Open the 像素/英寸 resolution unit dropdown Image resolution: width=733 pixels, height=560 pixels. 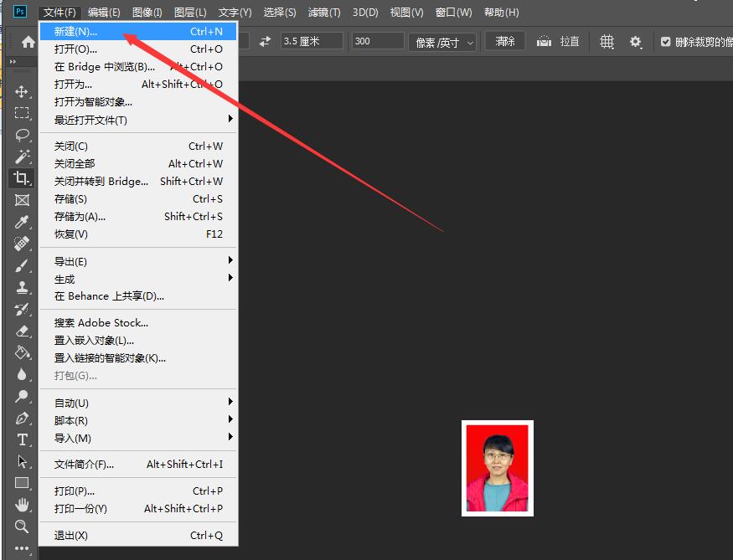tap(445, 42)
